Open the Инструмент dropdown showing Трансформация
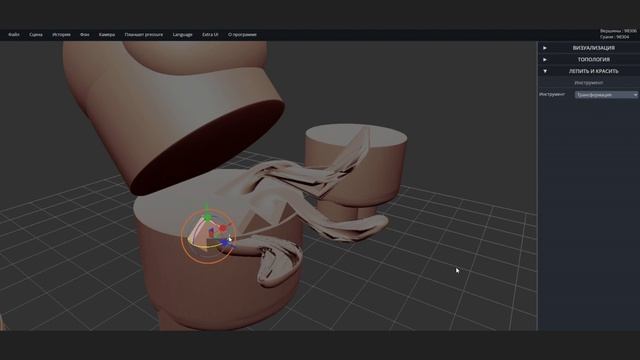The width and height of the screenshot is (640, 360). coord(606,95)
